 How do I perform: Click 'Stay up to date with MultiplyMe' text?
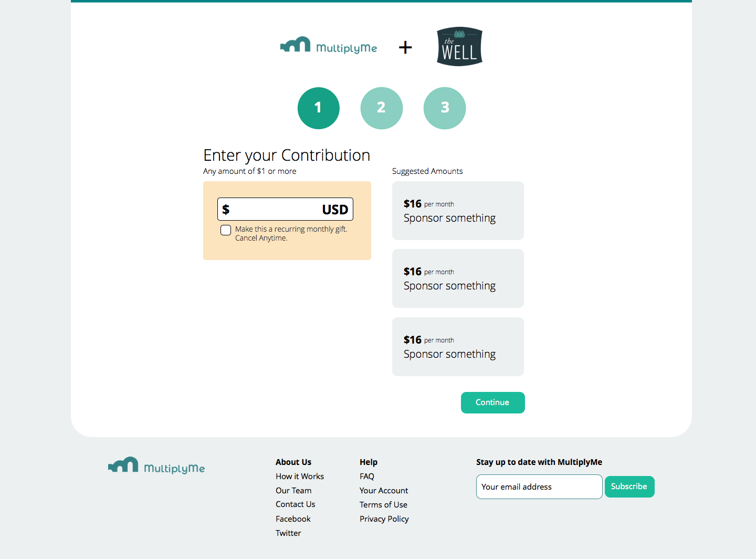tap(539, 462)
